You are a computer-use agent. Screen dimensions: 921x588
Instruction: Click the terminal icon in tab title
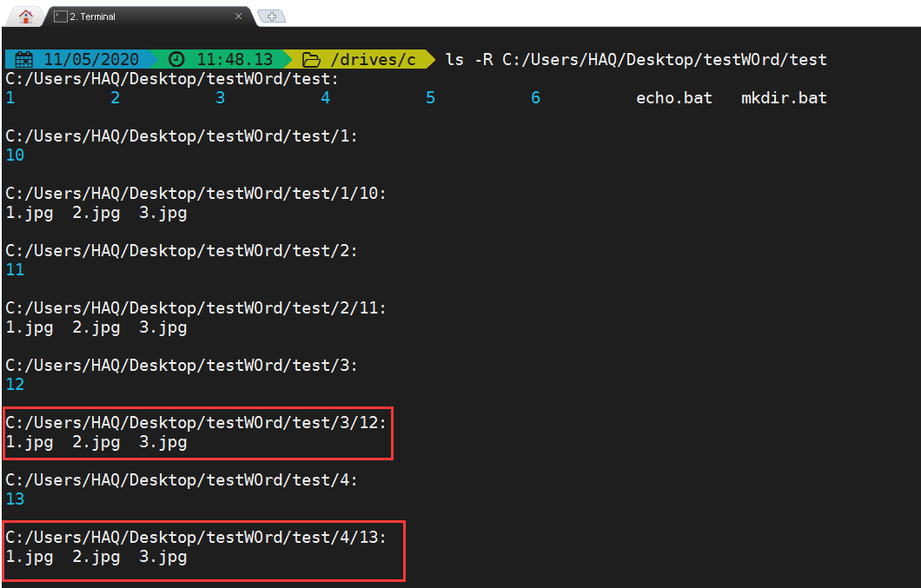click(61, 17)
